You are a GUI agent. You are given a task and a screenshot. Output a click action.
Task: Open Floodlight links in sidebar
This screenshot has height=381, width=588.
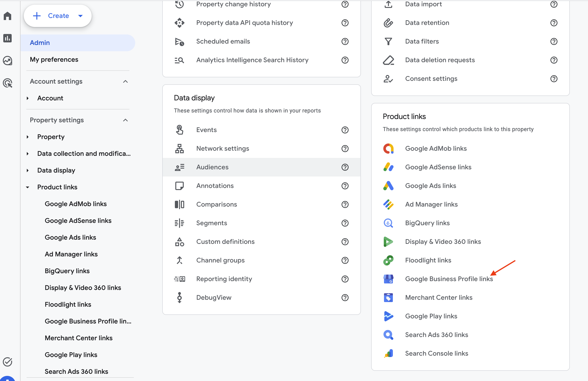(x=68, y=305)
